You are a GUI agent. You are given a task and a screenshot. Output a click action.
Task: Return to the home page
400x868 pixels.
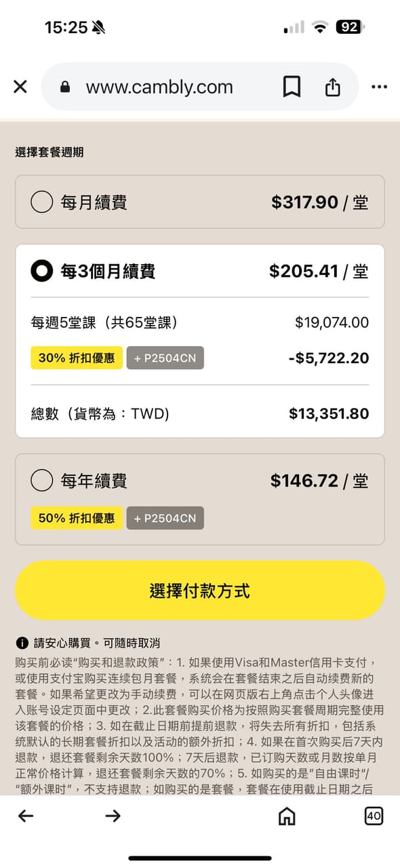coord(287,816)
